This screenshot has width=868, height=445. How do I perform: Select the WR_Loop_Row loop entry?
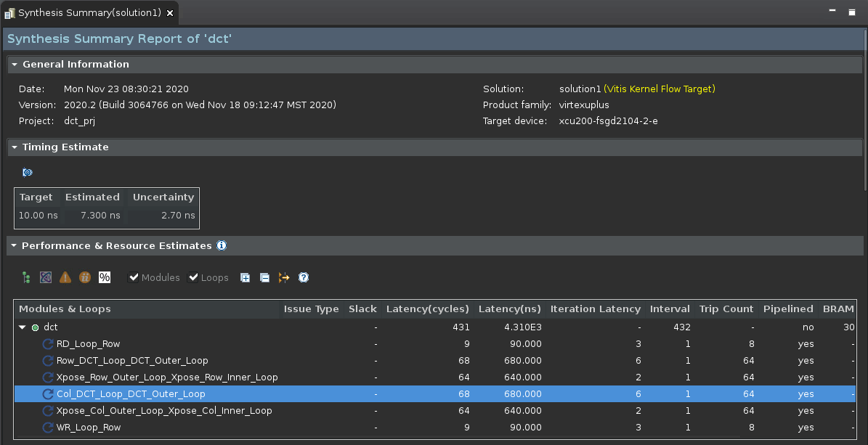click(x=88, y=428)
